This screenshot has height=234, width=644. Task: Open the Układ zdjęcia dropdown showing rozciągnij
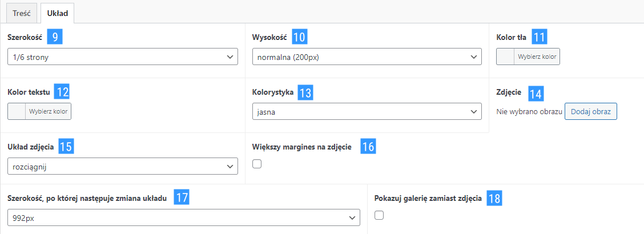pyautogui.click(x=123, y=166)
